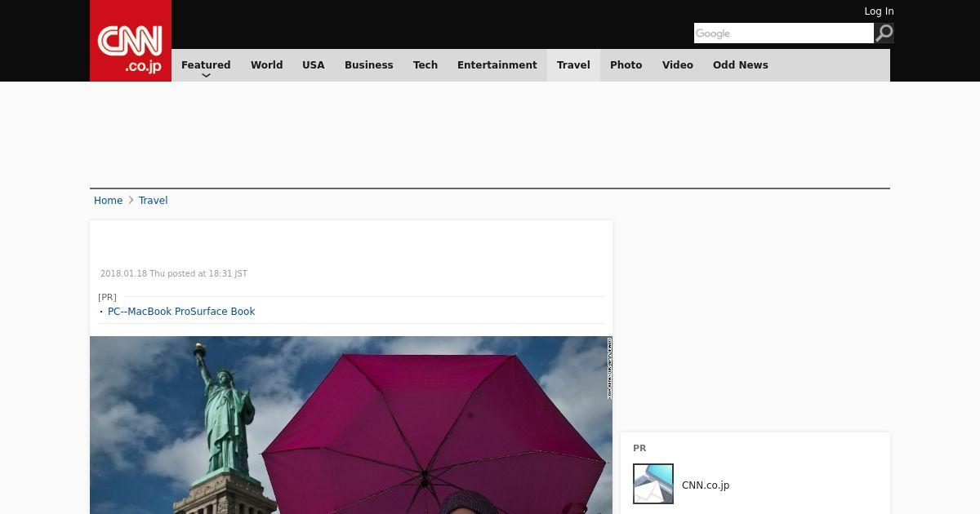Open the Photo section
The height and width of the screenshot is (514, 980).
tap(626, 65)
